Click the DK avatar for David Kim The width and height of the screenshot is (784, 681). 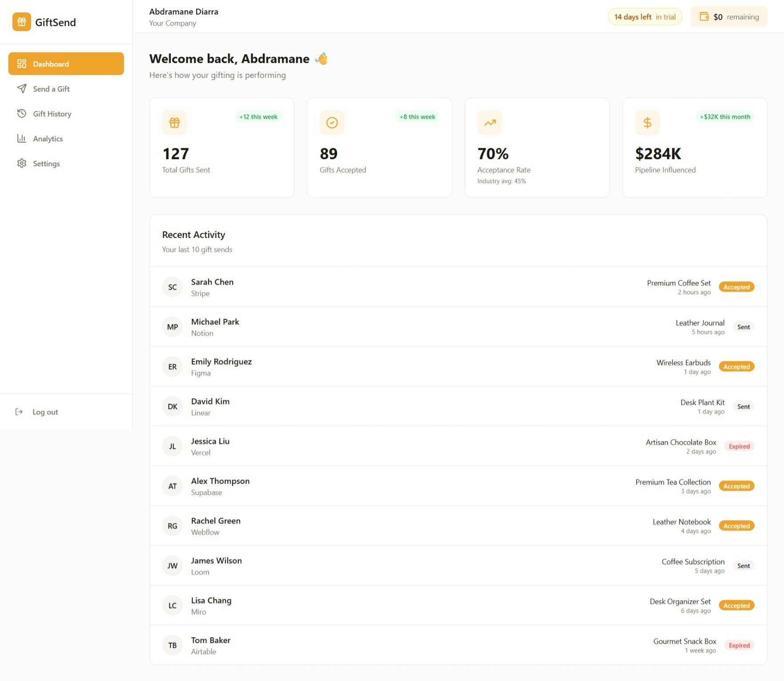pos(173,406)
